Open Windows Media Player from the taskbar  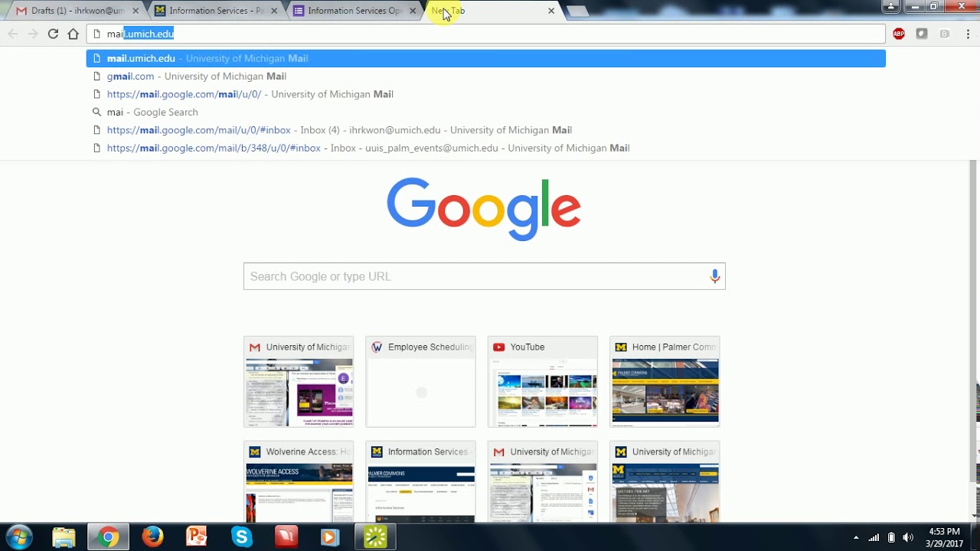pyautogui.click(x=330, y=537)
